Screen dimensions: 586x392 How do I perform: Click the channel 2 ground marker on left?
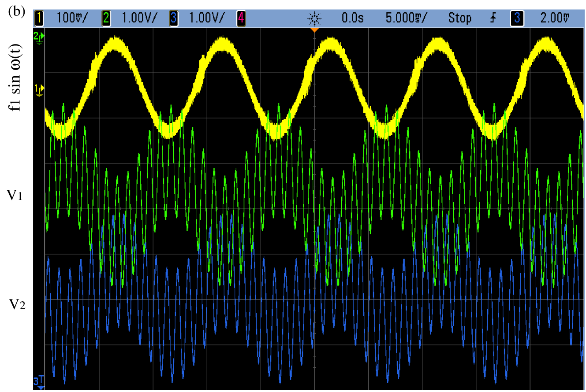point(39,38)
